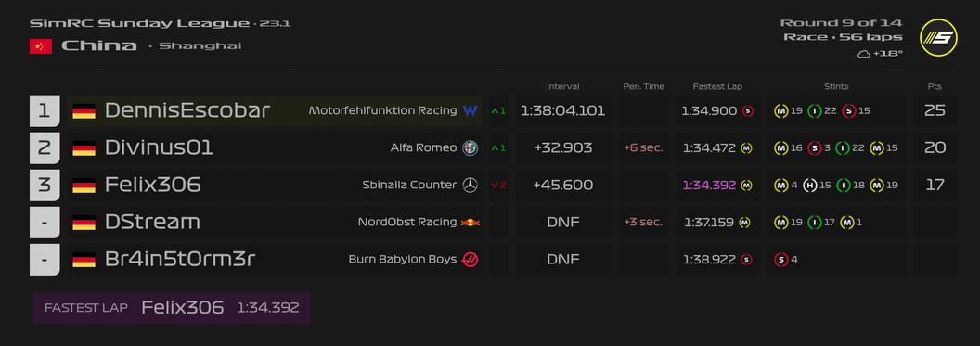Click the soft tyre icon in Br4in5t0rm3r's stints
Image resolution: width=980 pixels, height=346 pixels.
point(780,259)
